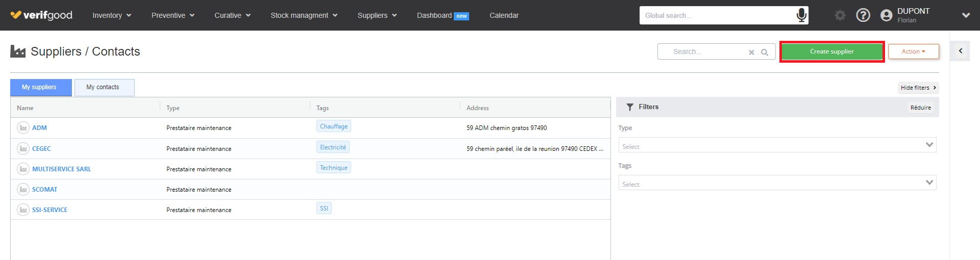The image size is (980, 260).
Task: Click the user avatar icon
Action: (x=887, y=15)
